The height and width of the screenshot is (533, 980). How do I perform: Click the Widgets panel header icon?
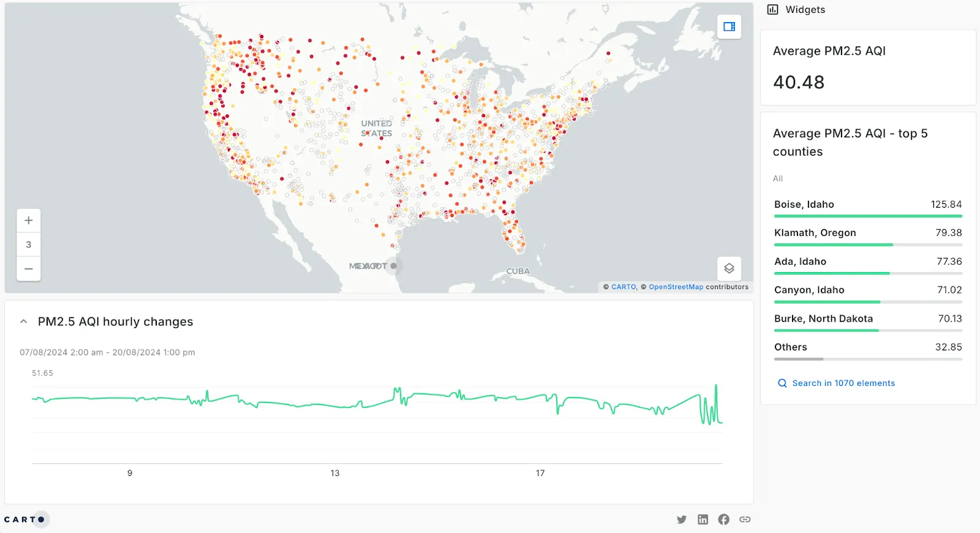(x=773, y=10)
